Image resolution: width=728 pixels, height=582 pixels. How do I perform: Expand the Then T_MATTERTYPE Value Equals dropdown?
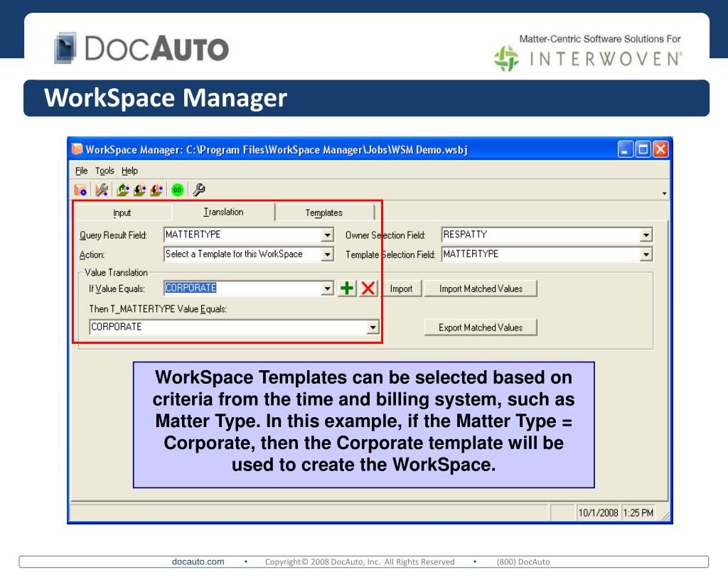373,327
